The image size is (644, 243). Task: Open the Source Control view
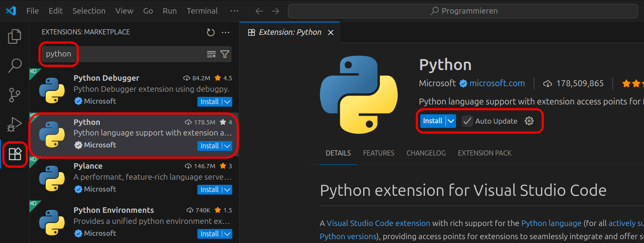tap(14, 95)
